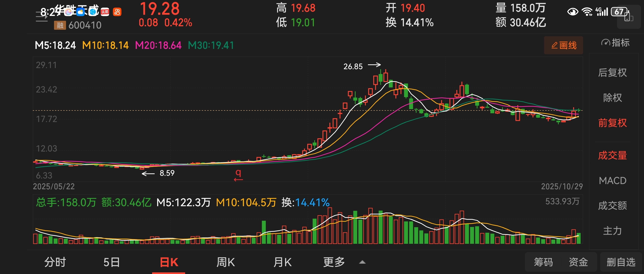Tap the 主力 main force indicator
The width and height of the screenshot is (644, 274).
point(612,231)
